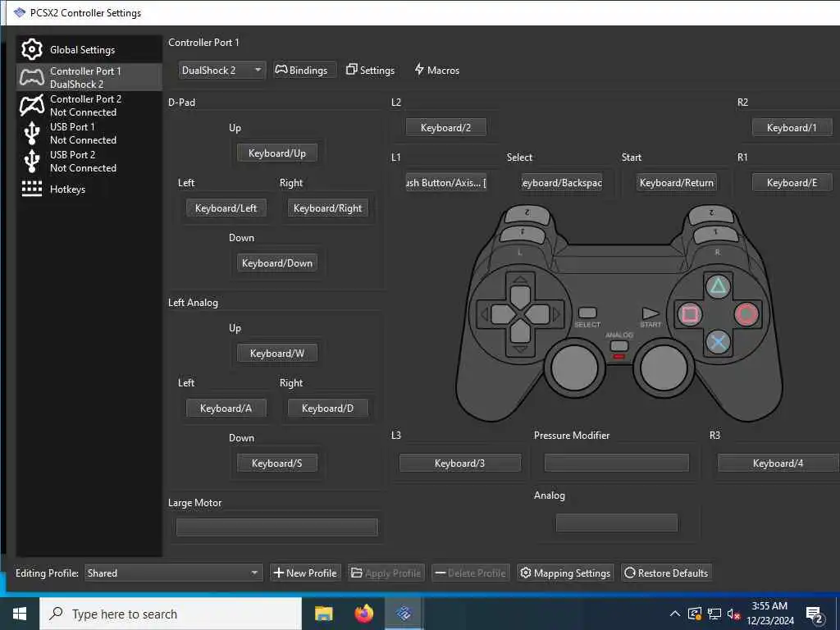Rebind Left Analog Up Keyboard/W button

277,353
